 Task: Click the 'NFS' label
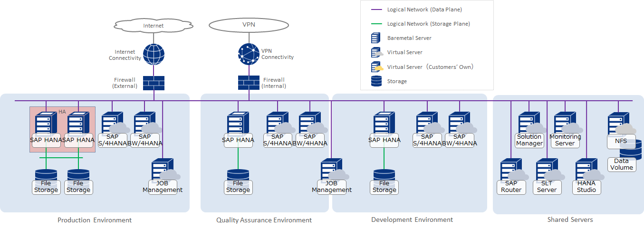(621, 141)
